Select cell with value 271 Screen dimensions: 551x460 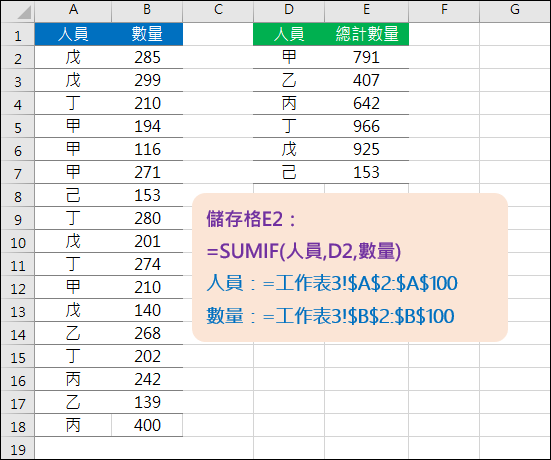(147, 172)
